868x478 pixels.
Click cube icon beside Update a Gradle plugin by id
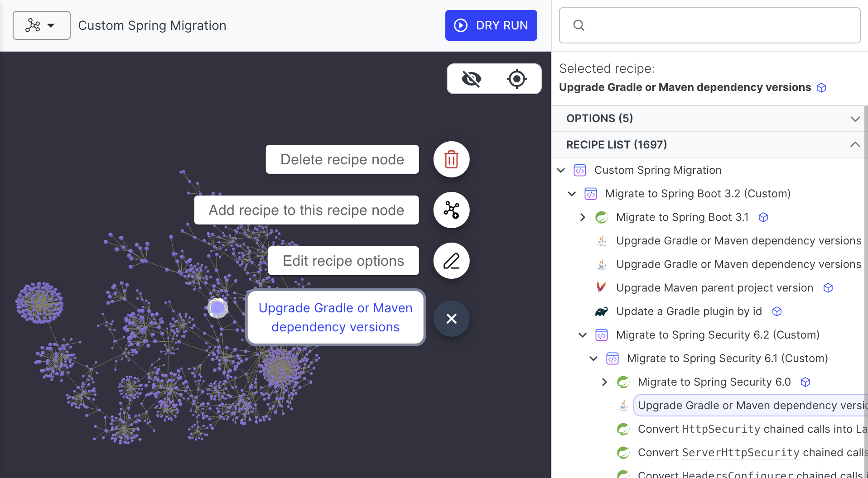[x=777, y=311]
